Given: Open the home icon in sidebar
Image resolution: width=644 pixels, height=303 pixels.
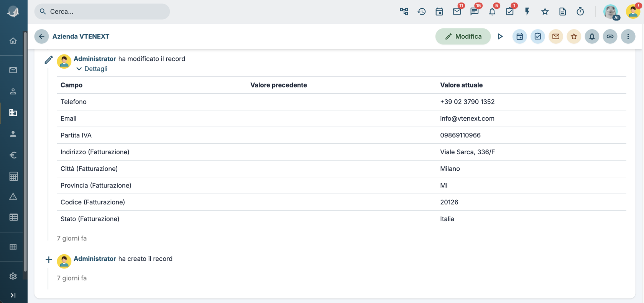Looking at the screenshot, I should pyautogui.click(x=13, y=41).
